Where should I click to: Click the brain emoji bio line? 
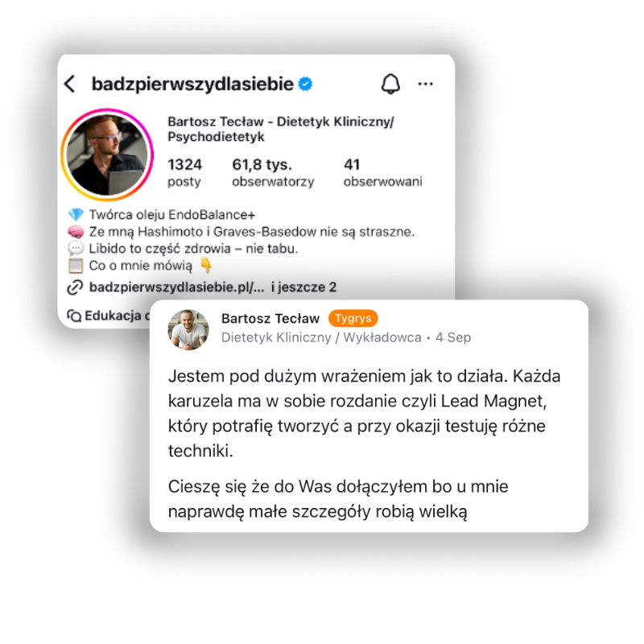pos(241,232)
